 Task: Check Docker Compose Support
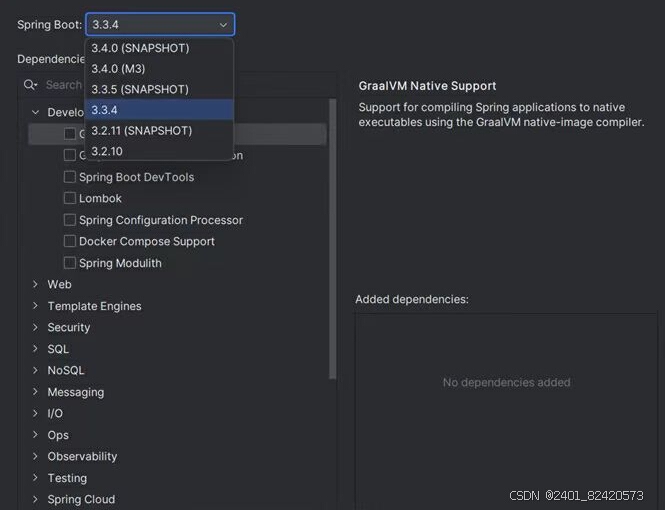70,241
